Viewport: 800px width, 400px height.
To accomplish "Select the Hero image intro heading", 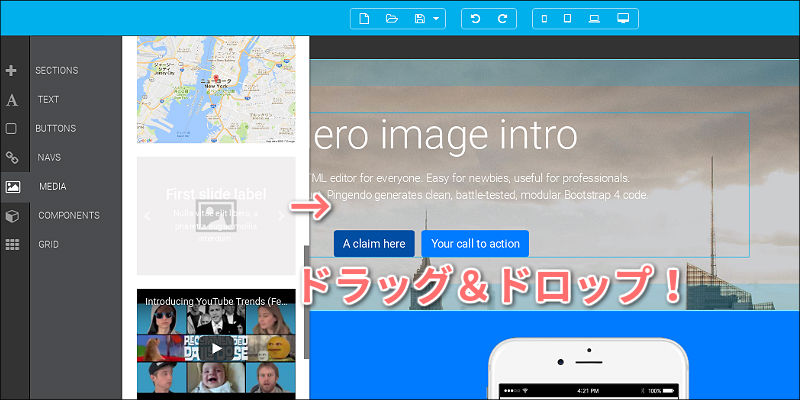I will [443, 135].
